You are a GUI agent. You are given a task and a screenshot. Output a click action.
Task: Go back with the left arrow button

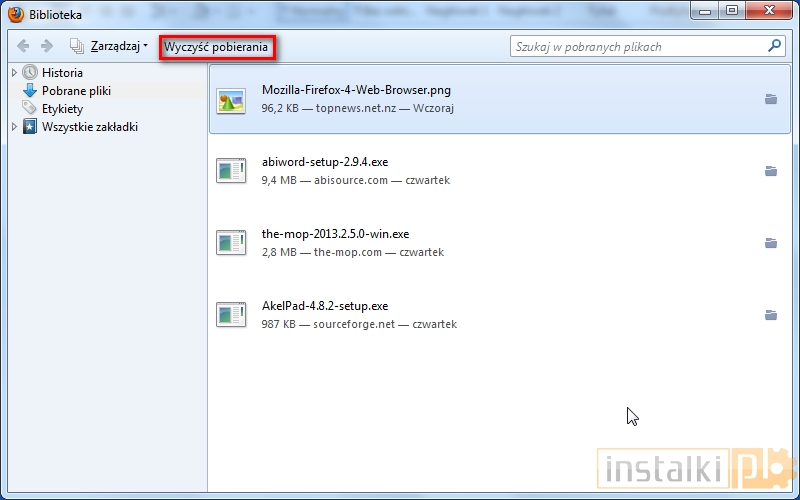(x=23, y=46)
